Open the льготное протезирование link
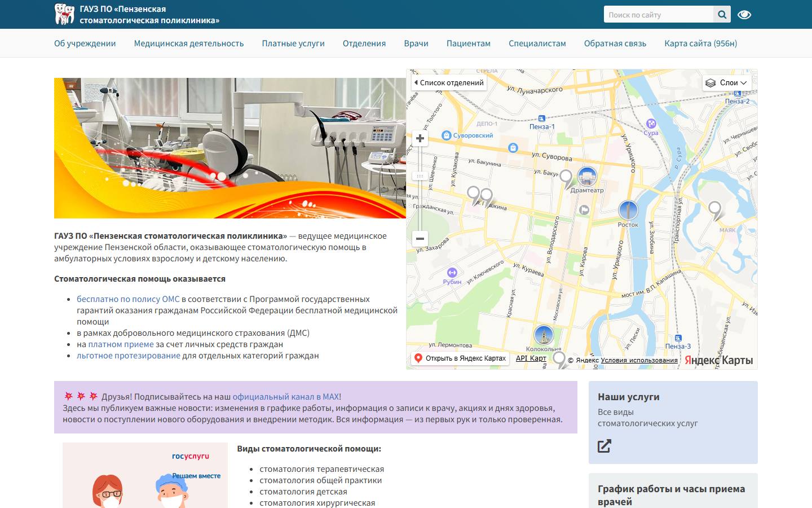This screenshot has height=508, width=812. 129,356
